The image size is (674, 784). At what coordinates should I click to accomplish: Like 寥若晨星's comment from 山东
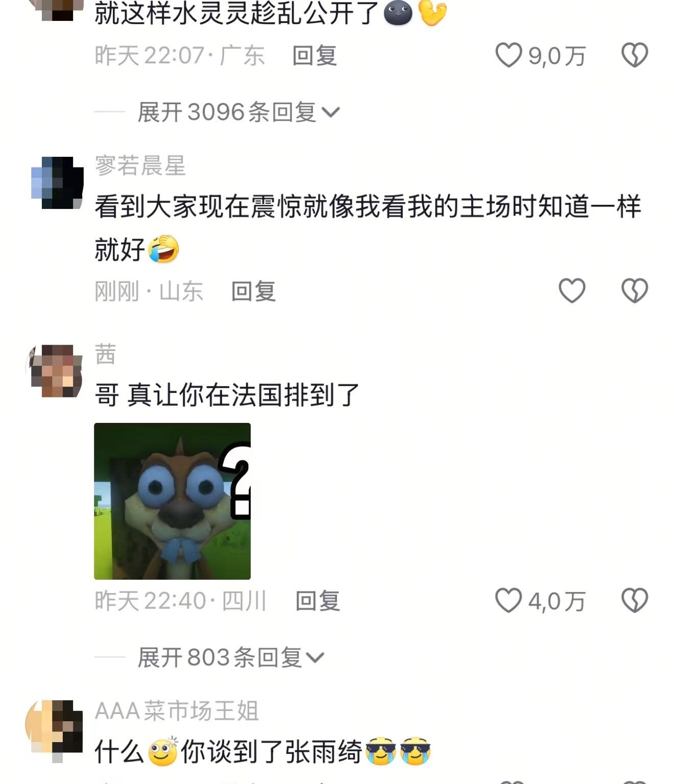[571, 291]
